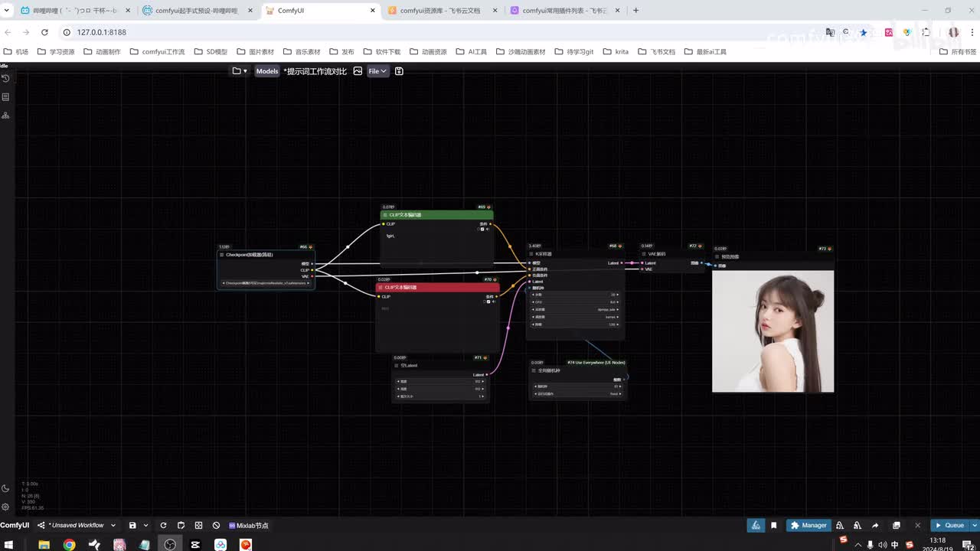Click the Queue button
Viewport: 980px width, 551px height.
(949, 526)
